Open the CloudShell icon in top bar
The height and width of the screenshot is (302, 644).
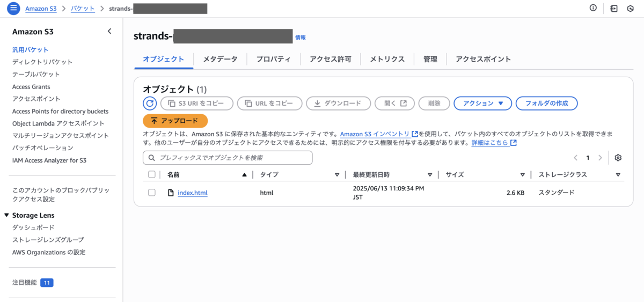click(x=614, y=9)
